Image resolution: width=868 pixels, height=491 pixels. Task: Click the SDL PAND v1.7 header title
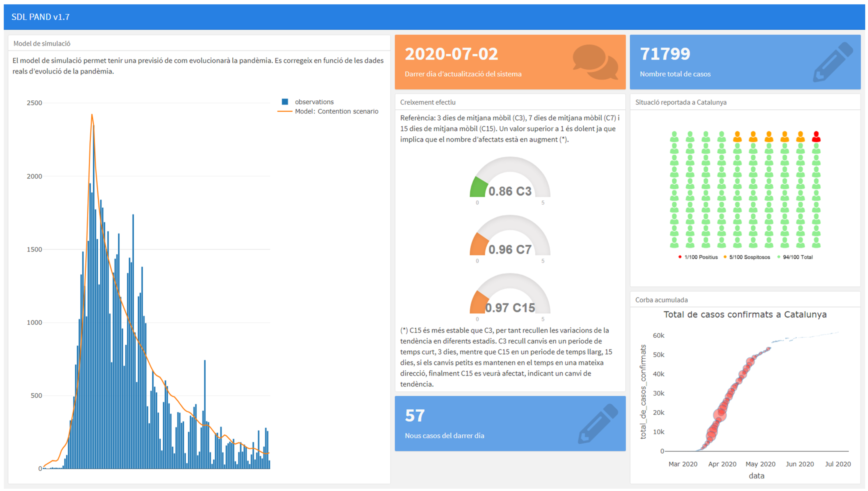click(40, 17)
